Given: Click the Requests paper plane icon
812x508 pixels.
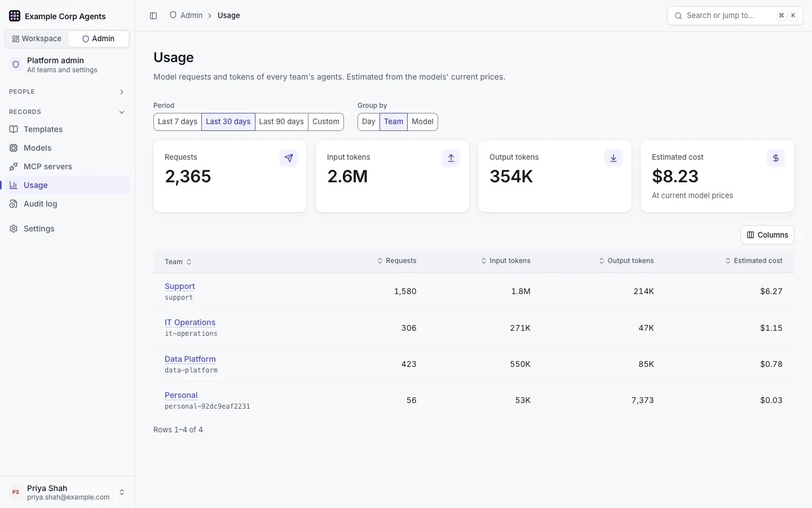Looking at the screenshot, I should 289,158.
